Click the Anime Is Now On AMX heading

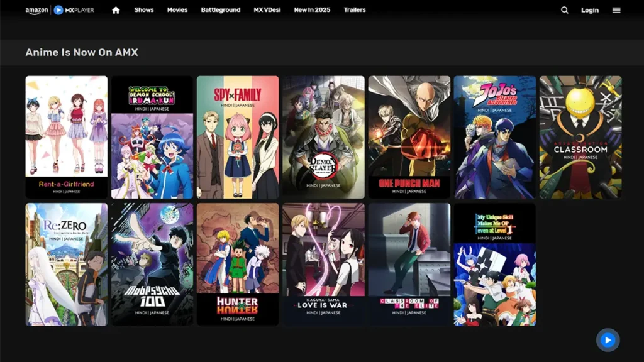(82, 53)
